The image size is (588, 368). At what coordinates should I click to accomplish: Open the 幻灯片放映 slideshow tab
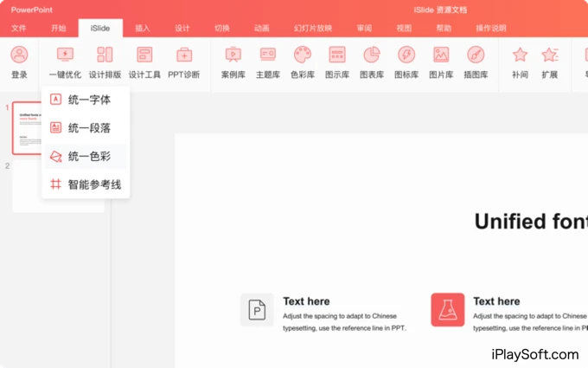click(x=313, y=29)
